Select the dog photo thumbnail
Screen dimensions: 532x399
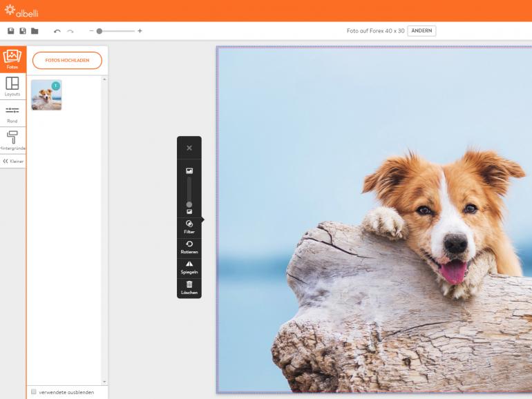(46, 95)
